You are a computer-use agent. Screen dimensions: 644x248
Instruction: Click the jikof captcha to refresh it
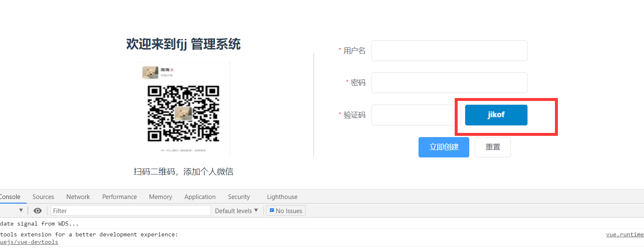click(x=496, y=115)
